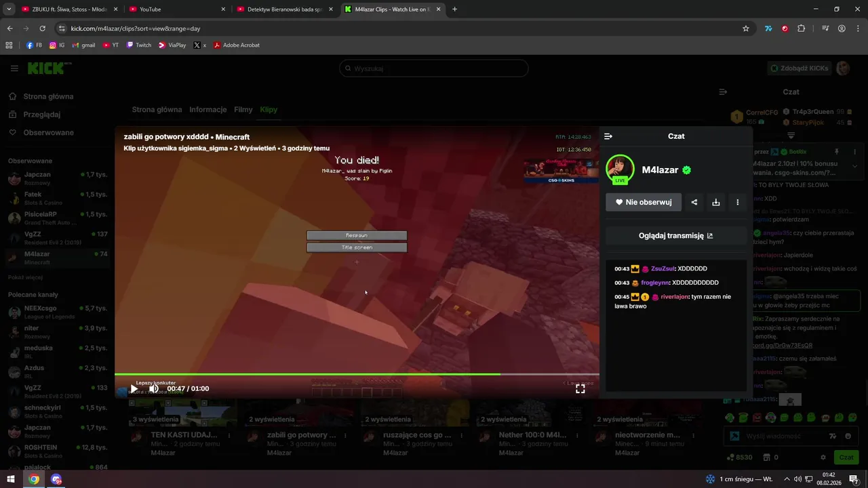Open a new browser tab
The width and height of the screenshot is (868, 488).
tap(454, 9)
